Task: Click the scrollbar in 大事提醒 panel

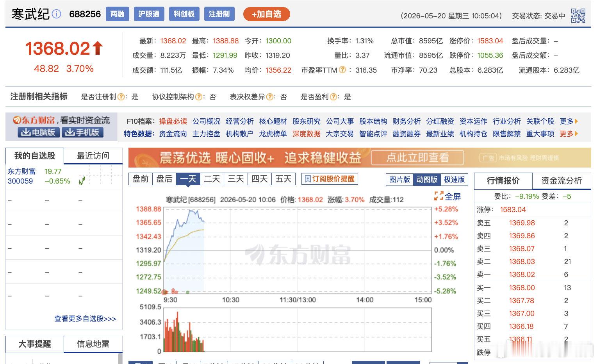Action: click(x=120, y=359)
